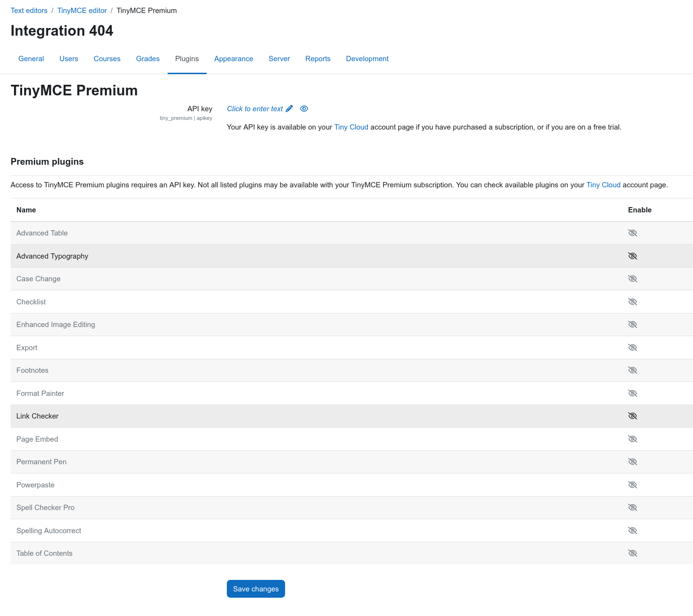The height and width of the screenshot is (616, 693).
Task: Open Text editors breadcrumb link
Action: [x=29, y=11]
